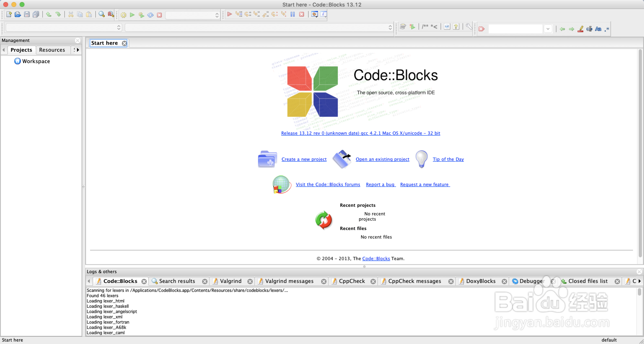
Task: Click the Find magnifier icon
Action: point(101,14)
